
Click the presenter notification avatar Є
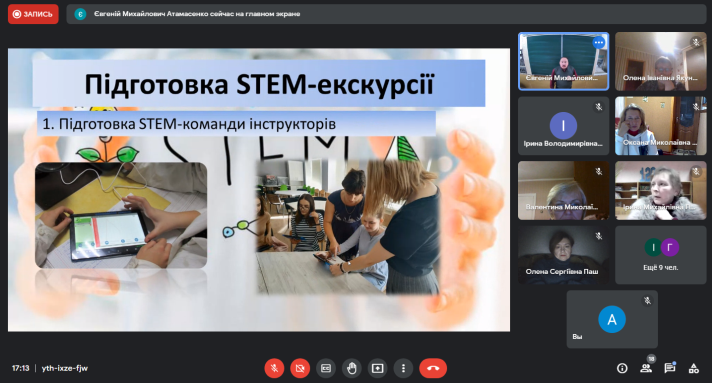[x=80, y=14]
